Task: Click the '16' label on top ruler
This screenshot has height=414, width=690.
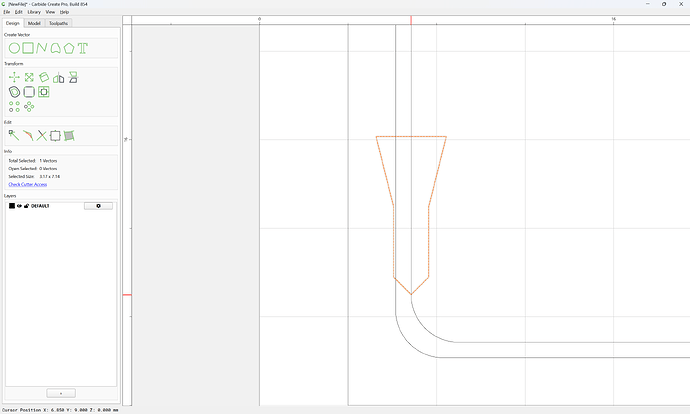Action: pos(613,19)
